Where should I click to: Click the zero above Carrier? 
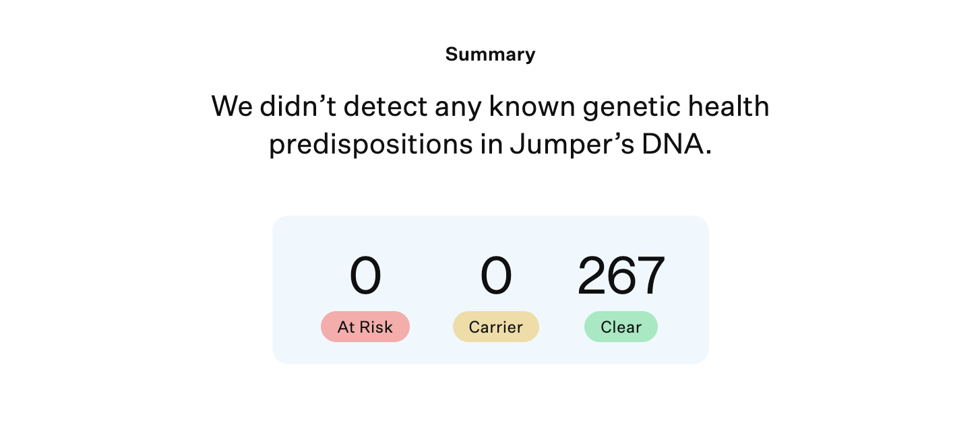coord(496,277)
